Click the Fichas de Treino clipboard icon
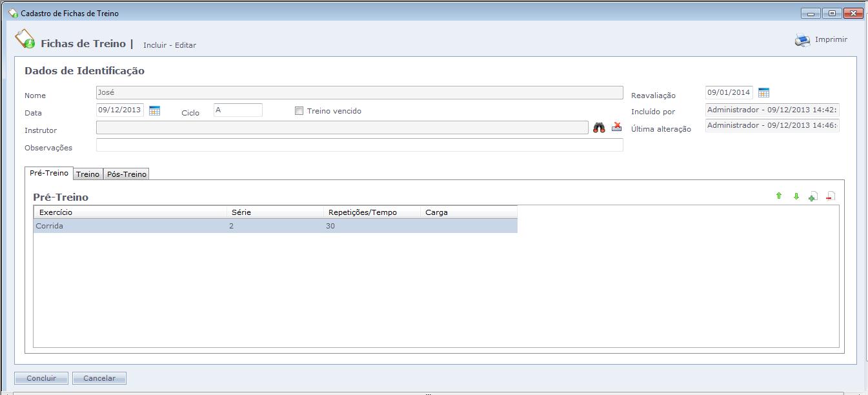Viewport: 868px width, 395px height. coord(25,39)
